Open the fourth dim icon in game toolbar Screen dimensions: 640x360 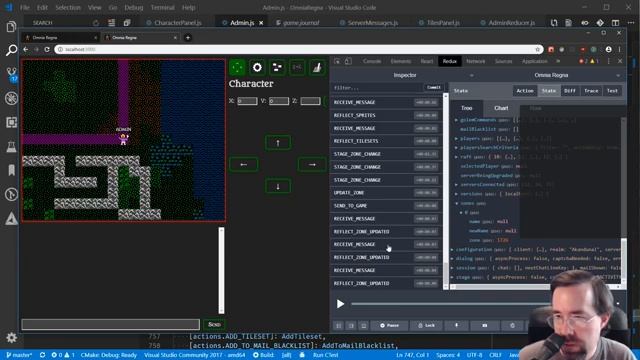click(x=297, y=68)
